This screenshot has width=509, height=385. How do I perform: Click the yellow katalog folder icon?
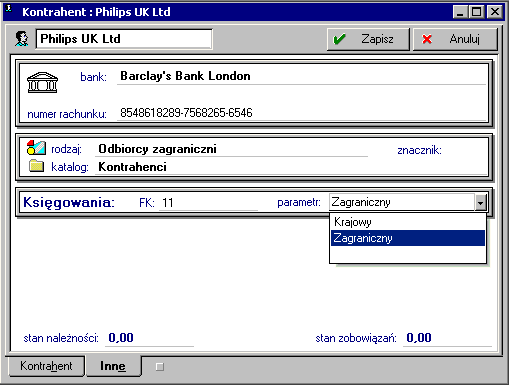[36, 166]
